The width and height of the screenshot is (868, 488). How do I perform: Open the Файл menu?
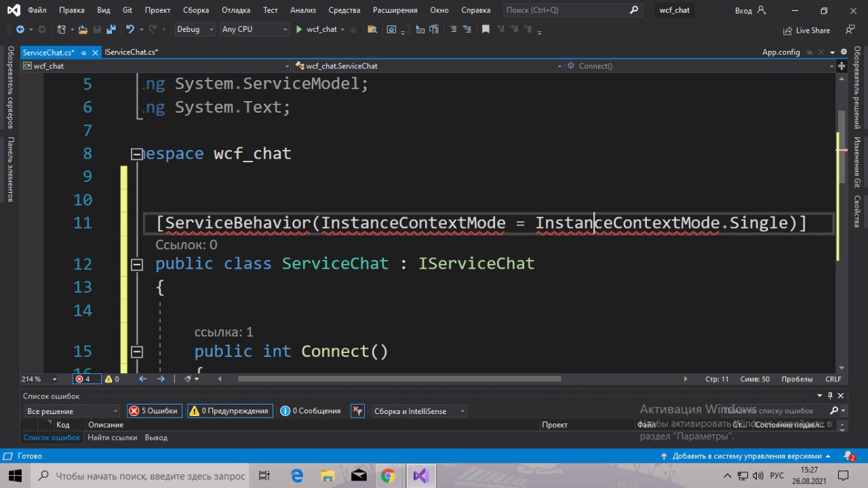click(37, 10)
